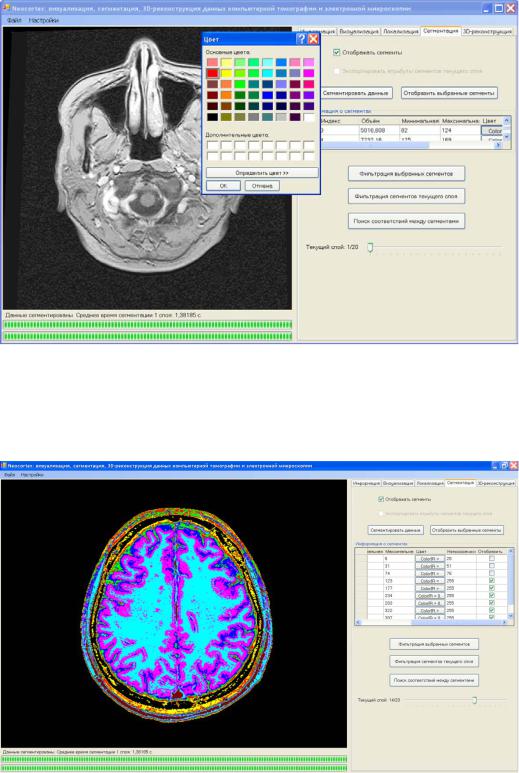This screenshot has width=519, height=773.
Task: Toggle 'Отображать сегменты' checkbox in the top window
Action: (337, 52)
